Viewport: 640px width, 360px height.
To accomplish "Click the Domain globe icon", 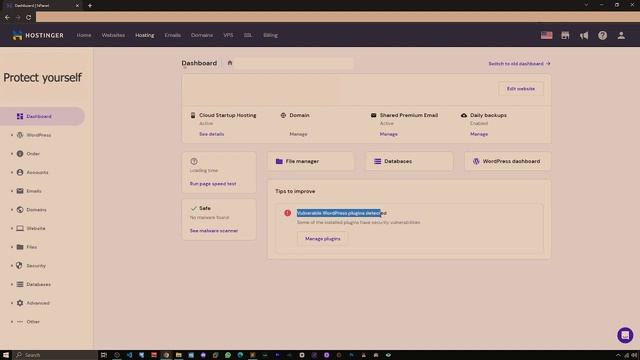I will [x=283, y=115].
